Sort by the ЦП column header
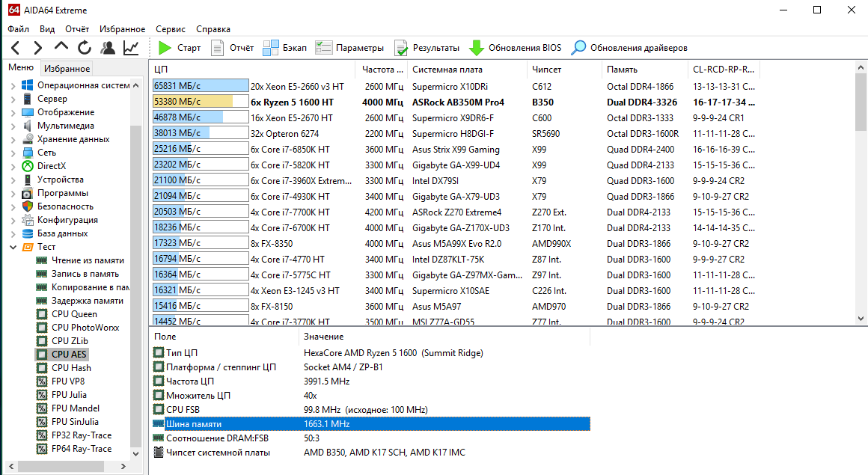Screen dimensions: 868x475 [253, 70]
